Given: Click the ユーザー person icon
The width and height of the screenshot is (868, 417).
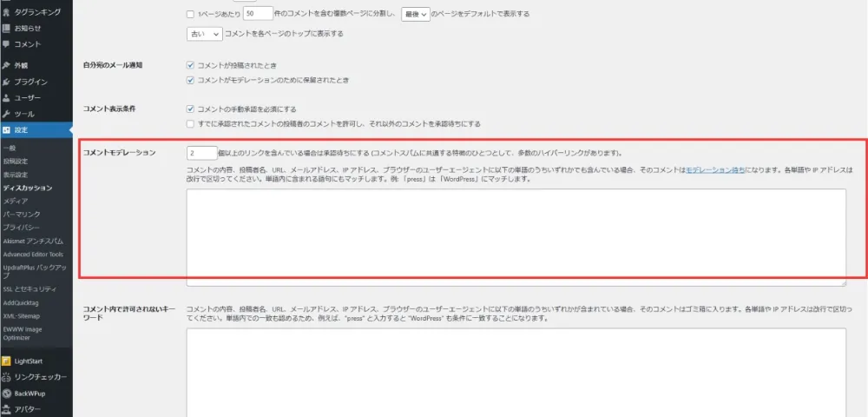Looking at the screenshot, I should click(x=6, y=98).
